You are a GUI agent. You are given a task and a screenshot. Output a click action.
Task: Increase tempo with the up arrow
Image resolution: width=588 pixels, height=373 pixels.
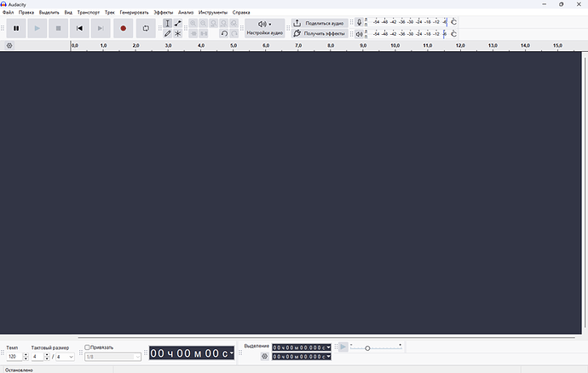26,354
